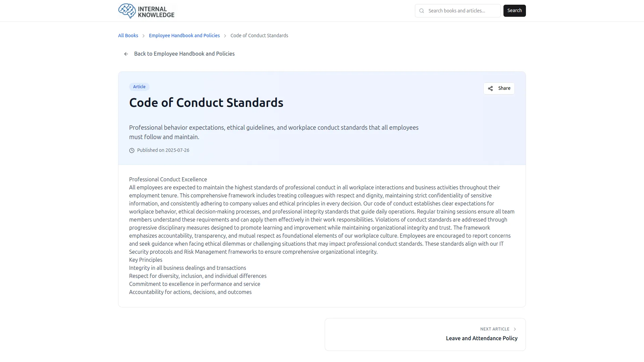The image size is (644, 362).
Task: Click the Published on 2025-07-26 text
Action: (163, 150)
